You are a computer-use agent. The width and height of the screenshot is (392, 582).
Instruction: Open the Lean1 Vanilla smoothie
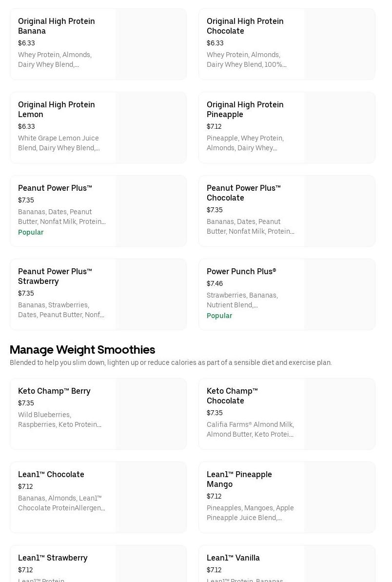[x=233, y=558]
